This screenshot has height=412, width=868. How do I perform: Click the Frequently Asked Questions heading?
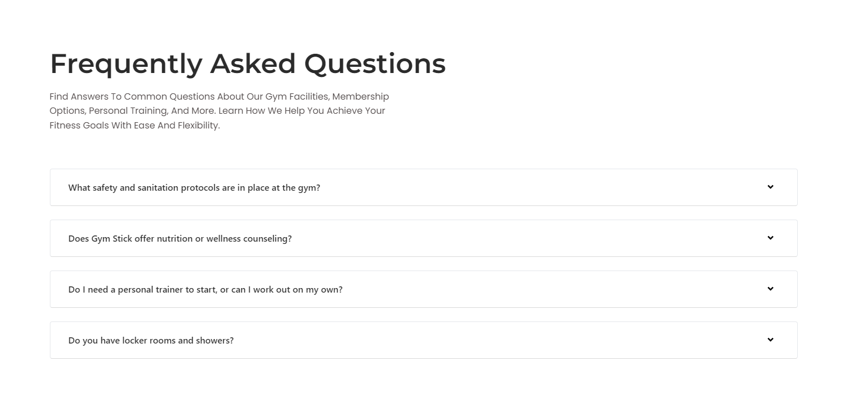click(x=248, y=63)
